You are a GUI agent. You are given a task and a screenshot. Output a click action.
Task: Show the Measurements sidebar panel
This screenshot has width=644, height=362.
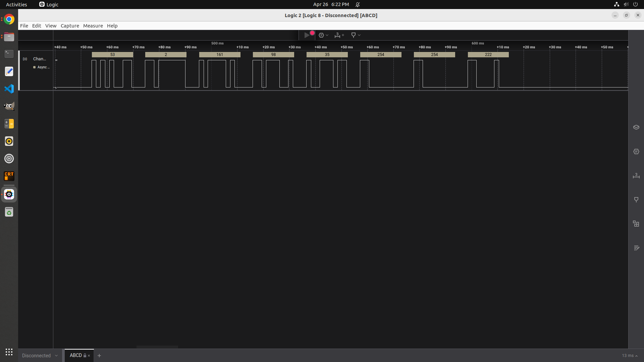pos(636,176)
